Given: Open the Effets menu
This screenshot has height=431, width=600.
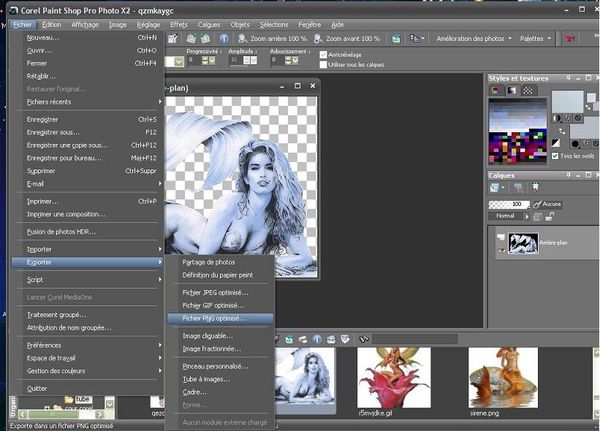Looking at the screenshot, I should coord(179,25).
